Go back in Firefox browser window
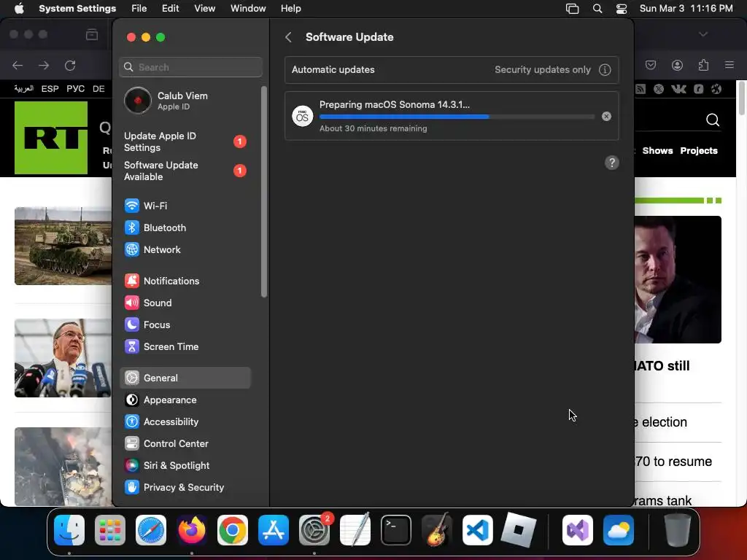The height and width of the screenshot is (560, 747). [x=18, y=65]
